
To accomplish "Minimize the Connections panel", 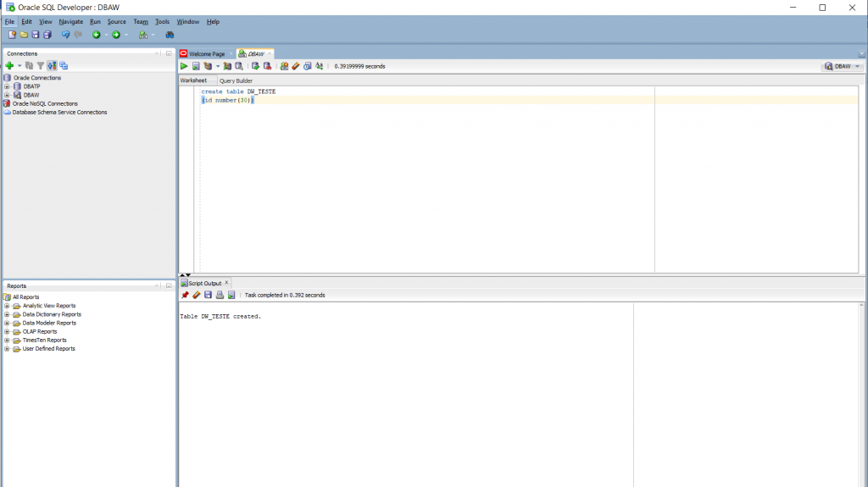I will [x=169, y=53].
